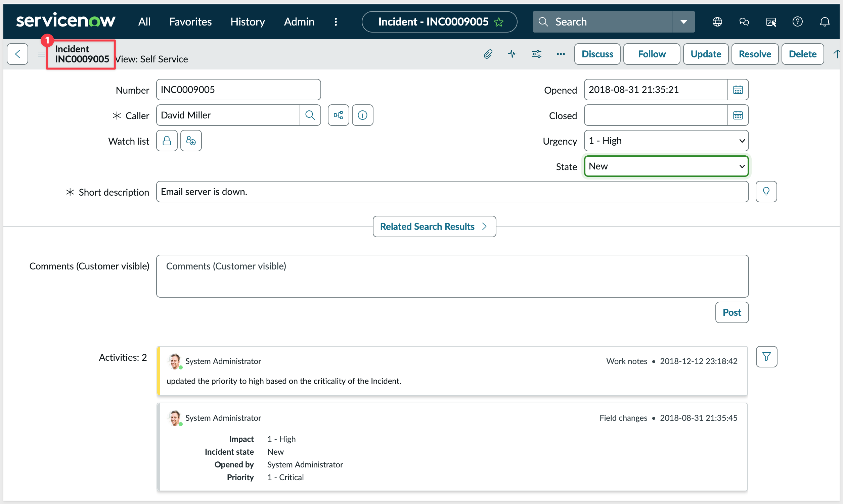Open the personalize form settings icon
The width and height of the screenshot is (843, 504).
[x=536, y=54]
